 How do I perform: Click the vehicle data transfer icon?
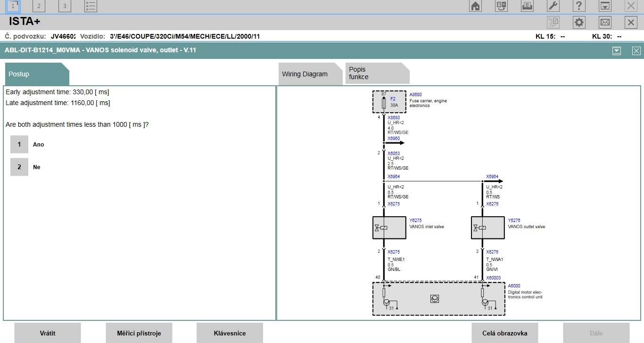[x=501, y=6]
